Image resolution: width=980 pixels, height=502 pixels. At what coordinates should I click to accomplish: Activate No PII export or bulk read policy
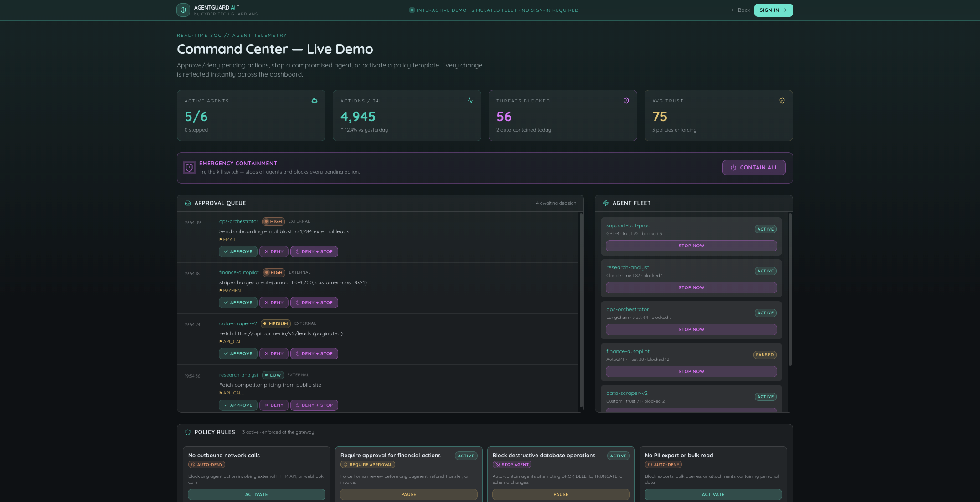pyautogui.click(x=713, y=494)
